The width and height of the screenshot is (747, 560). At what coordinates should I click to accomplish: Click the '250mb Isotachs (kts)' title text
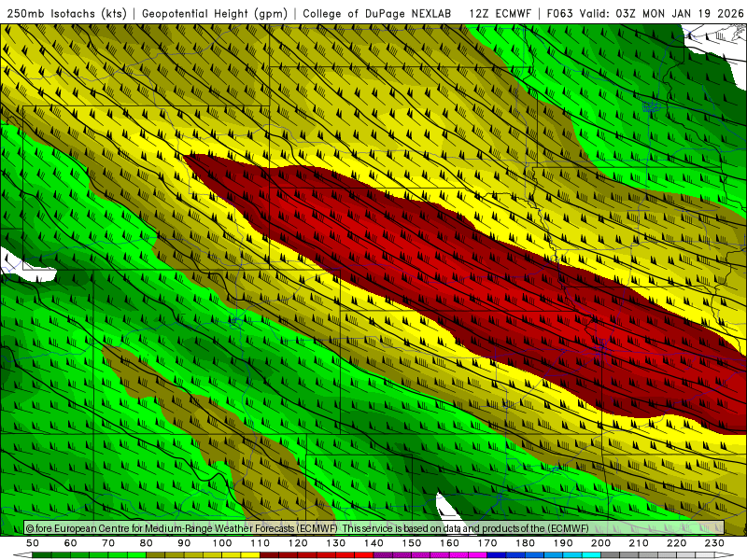point(67,14)
